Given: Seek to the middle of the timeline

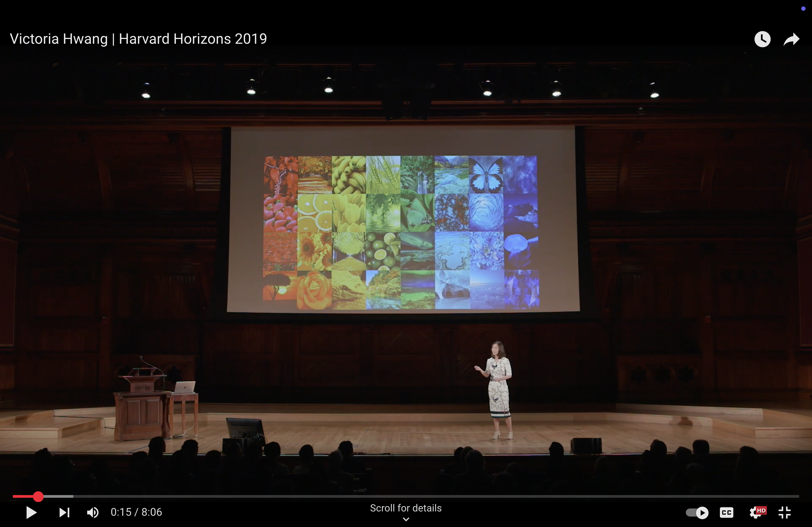Looking at the screenshot, I should (406, 497).
